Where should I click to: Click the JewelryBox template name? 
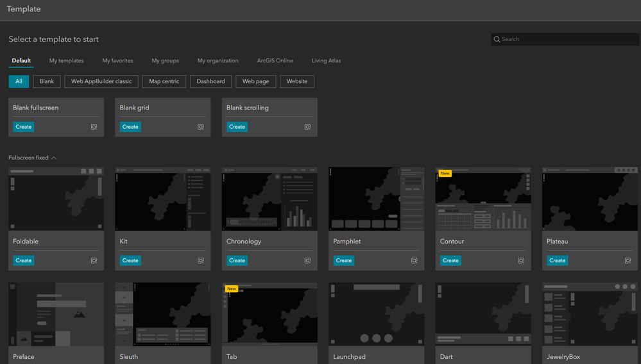coord(563,357)
